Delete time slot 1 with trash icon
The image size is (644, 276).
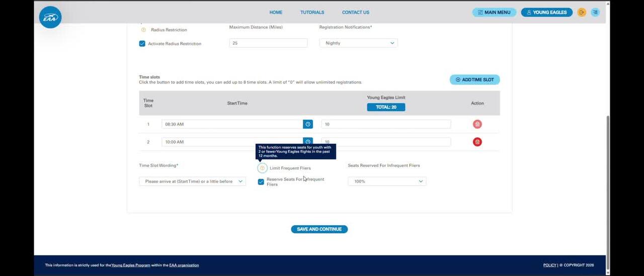(x=477, y=124)
